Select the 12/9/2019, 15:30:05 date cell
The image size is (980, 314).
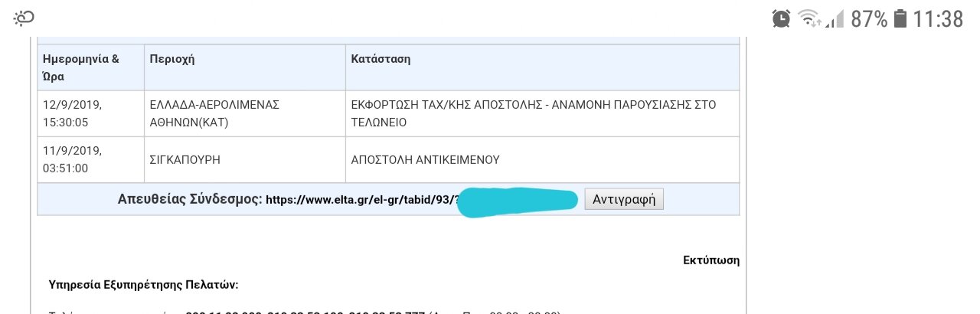tap(91, 113)
